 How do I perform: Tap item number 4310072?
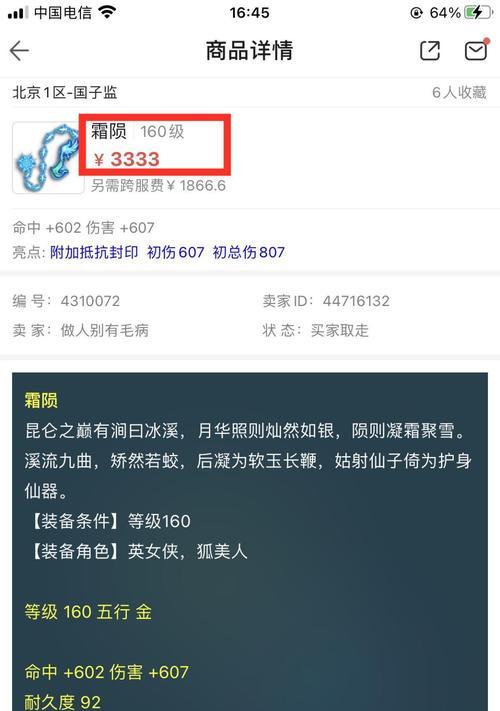(x=90, y=301)
